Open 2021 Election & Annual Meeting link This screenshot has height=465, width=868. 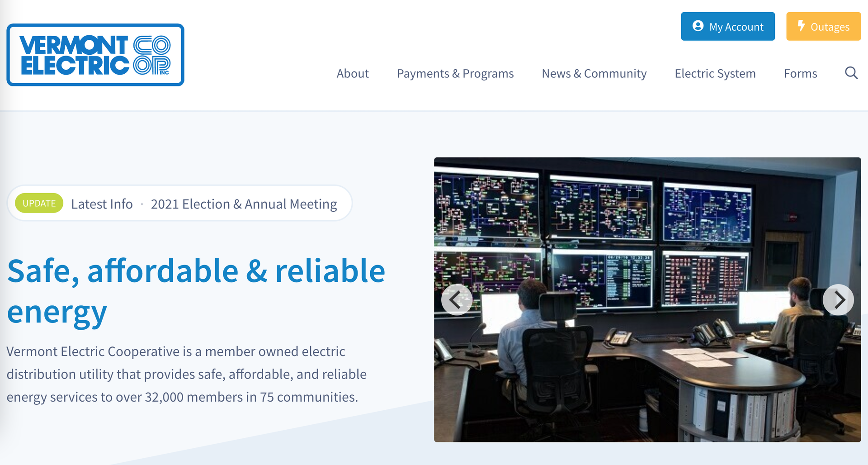point(244,204)
